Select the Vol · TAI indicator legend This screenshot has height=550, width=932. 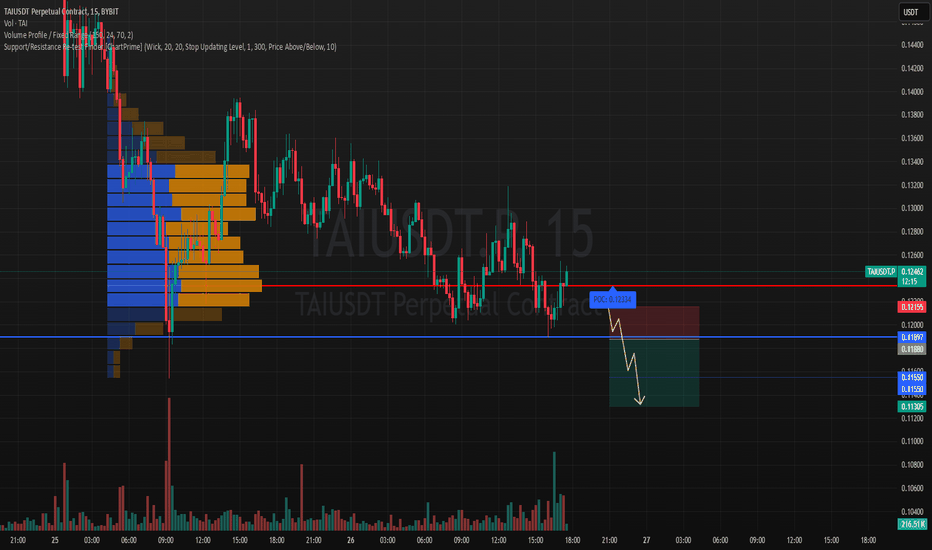click(15, 23)
